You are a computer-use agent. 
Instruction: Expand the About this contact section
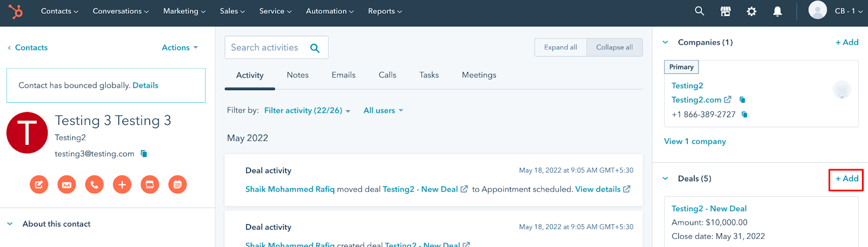[x=10, y=224]
